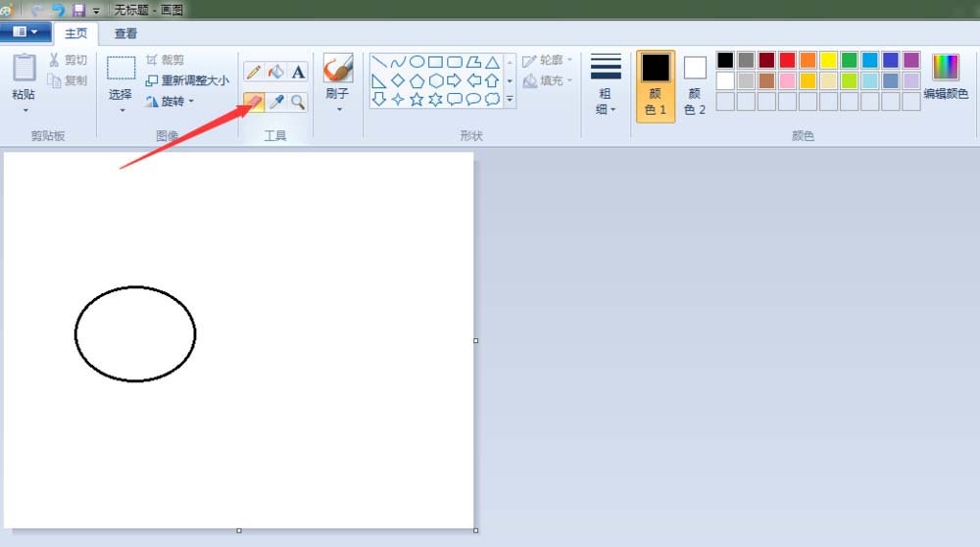Choose the Oval shape
This screenshot has height=547, width=980.
pyautogui.click(x=416, y=62)
